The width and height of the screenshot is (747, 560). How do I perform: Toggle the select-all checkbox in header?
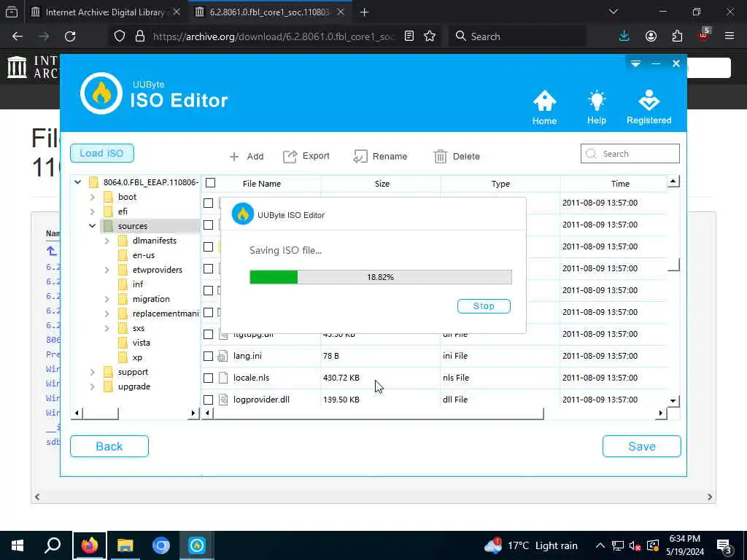pyautogui.click(x=211, y=183)
